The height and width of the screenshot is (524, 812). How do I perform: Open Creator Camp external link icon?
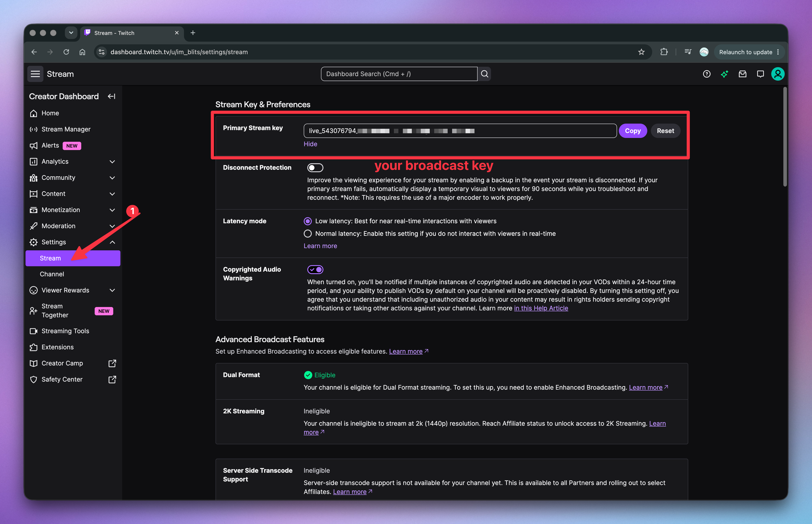[x=112, y=363]
